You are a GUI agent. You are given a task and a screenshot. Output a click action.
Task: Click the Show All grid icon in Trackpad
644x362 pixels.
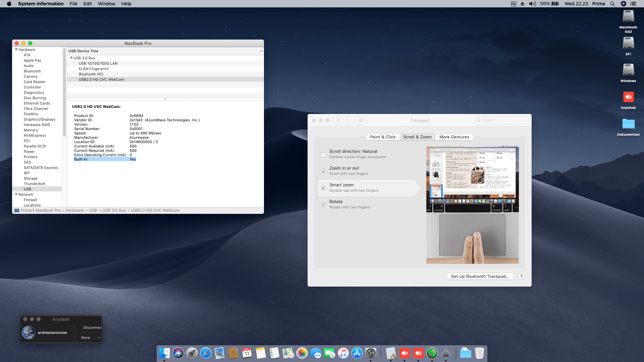(x=361, y=120)
